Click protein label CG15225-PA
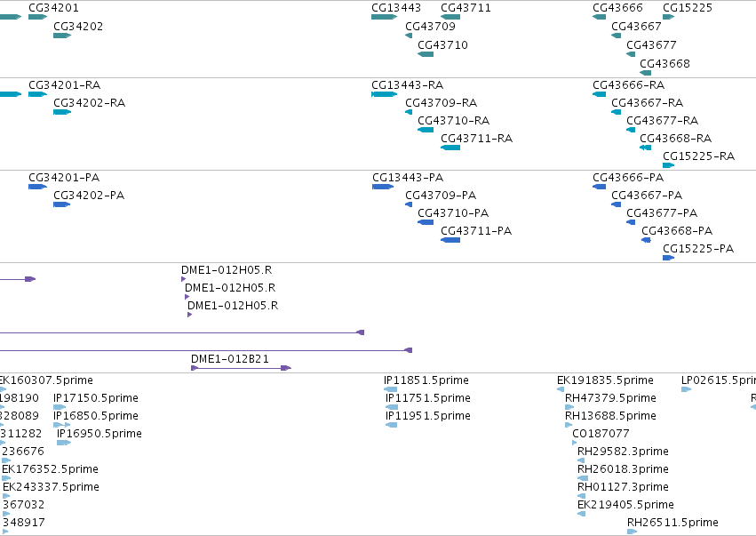Viewport: 756px width, 536px height. [x=698, y=249]
